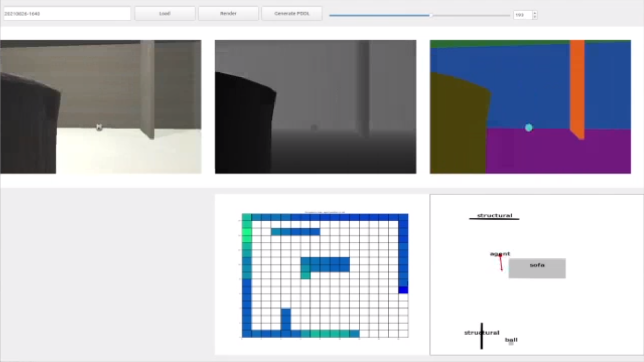Click the cyan ball in the segmentation view
This screenshot has height=362, width=644.
point(528,127)
